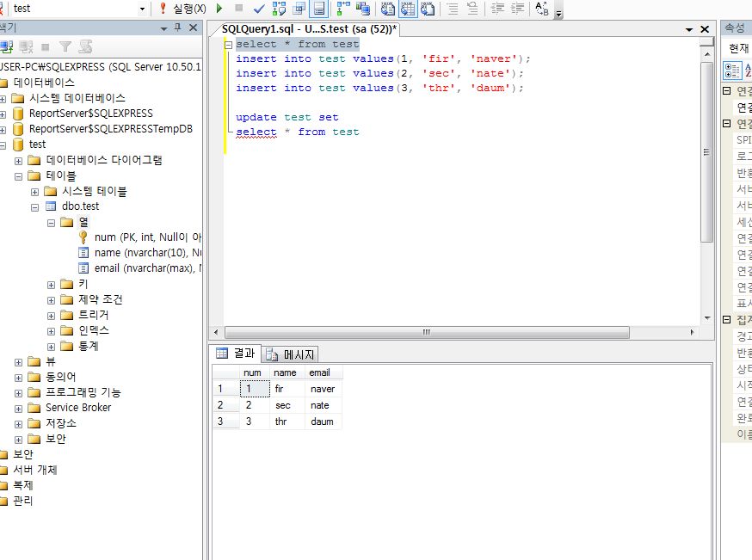Image resolution: width=752 pixels, height=560 pixels.
Task: Open the active documents list arrow
Action: coord(689,30)
